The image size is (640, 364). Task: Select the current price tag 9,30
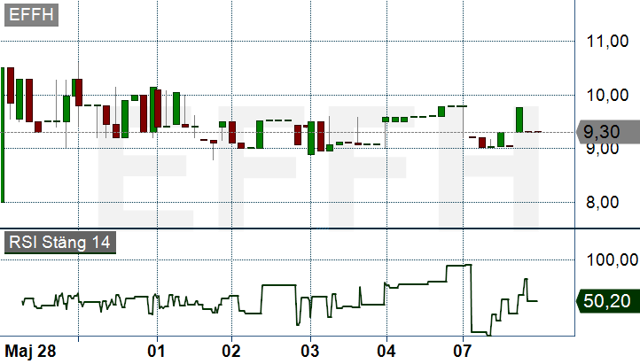pyautogui.click(x=608, y=132)
